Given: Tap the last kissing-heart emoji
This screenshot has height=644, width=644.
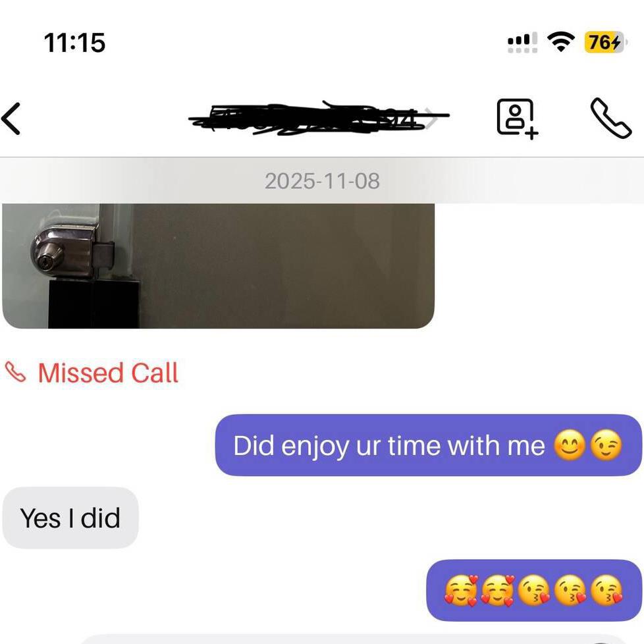Looking at the screenshot, I should (x=606, y=591).
